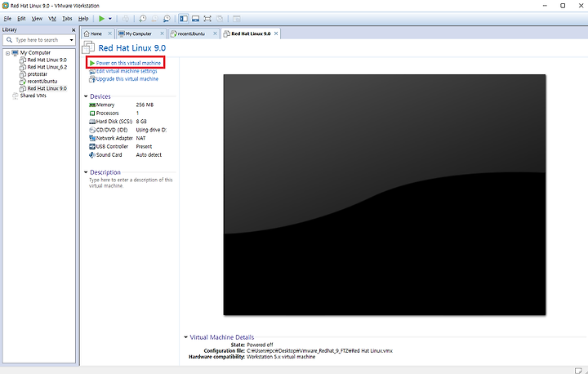The image size is (588, 374).
Task: Click the Powered off state text
Action: (260, 345)
